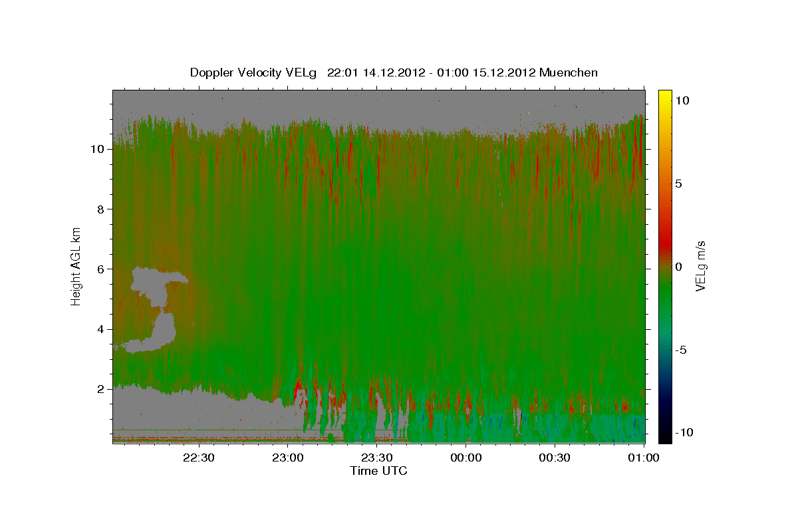The height and width of the screenshot is (532, 798).
Task: Click the height axis tick label 10
Action: (99, 149)
